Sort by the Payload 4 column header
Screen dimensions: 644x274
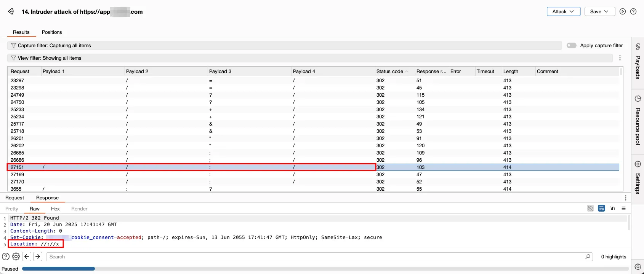(x=333, y=71)
